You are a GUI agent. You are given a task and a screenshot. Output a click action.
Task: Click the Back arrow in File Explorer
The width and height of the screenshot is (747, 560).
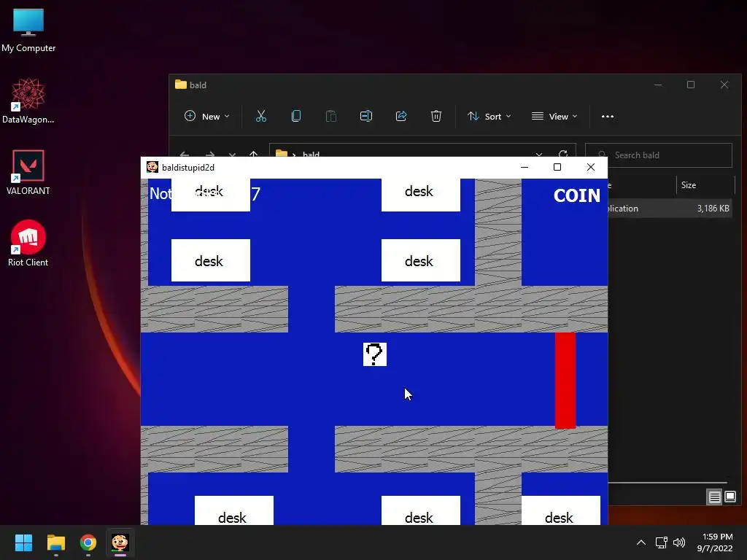pos(185,155)
